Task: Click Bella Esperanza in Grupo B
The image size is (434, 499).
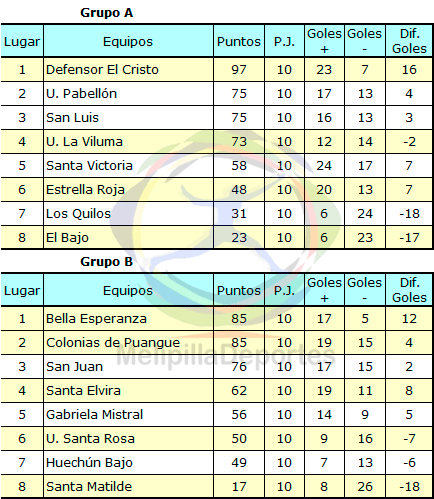Action: tap(96, 319)
